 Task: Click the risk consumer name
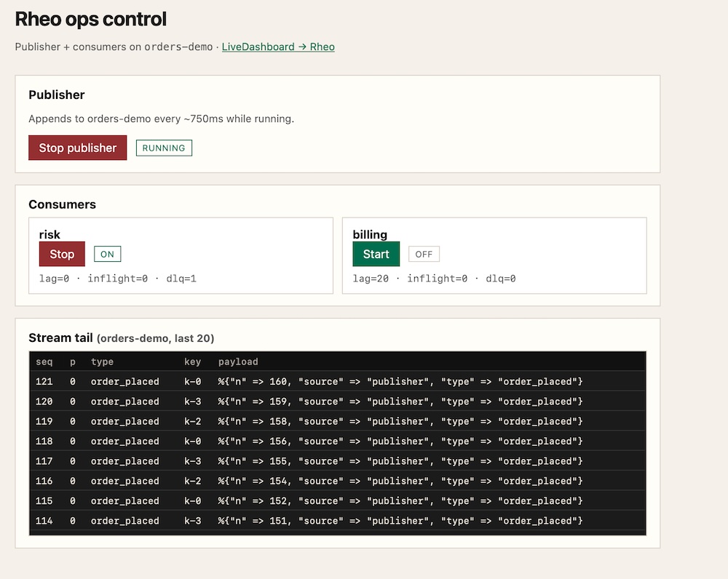click(50, 234)
